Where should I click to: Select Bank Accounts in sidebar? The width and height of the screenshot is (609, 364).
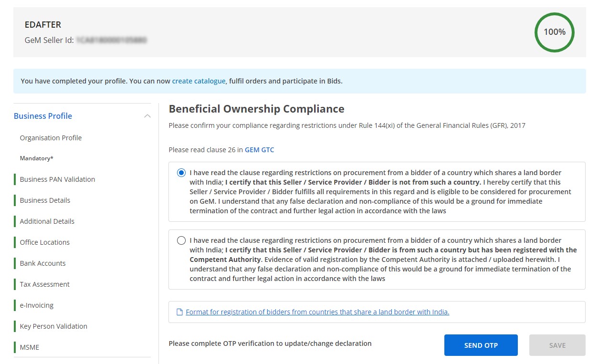pyautogui.click(x=42, y=263)
